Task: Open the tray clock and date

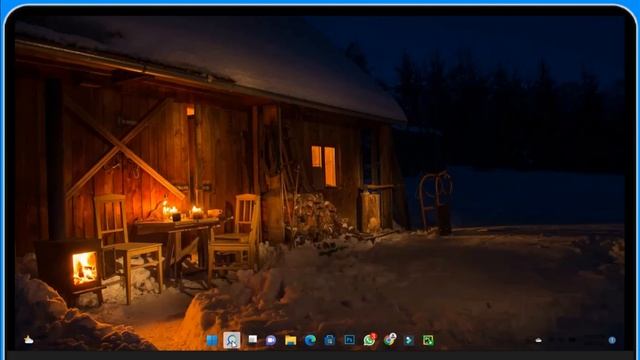Action: tap(594, 340)
